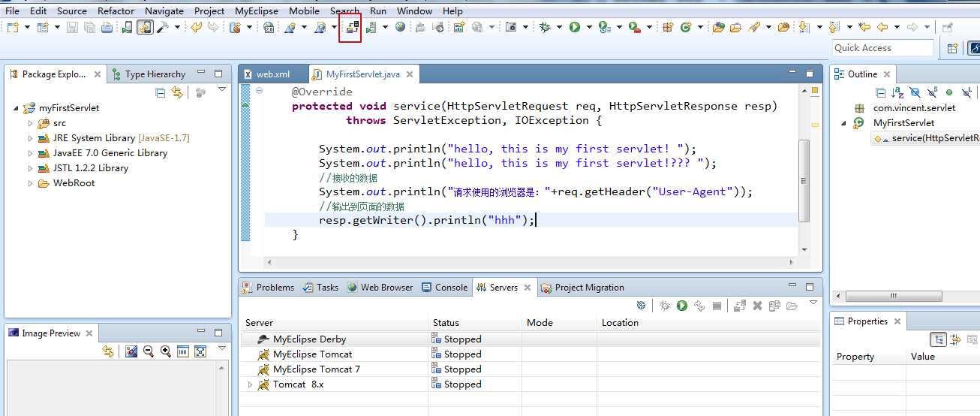
Task: Click Zoom In icon in Image Preview
Action: (165, 351)
